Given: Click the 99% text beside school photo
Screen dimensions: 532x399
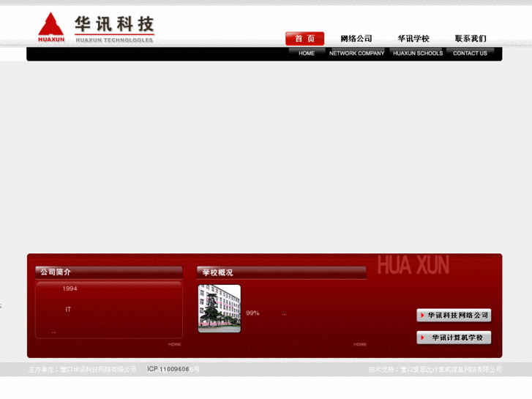Looking at the screenshot, I should pyautogui.click(x=252, y=313).
